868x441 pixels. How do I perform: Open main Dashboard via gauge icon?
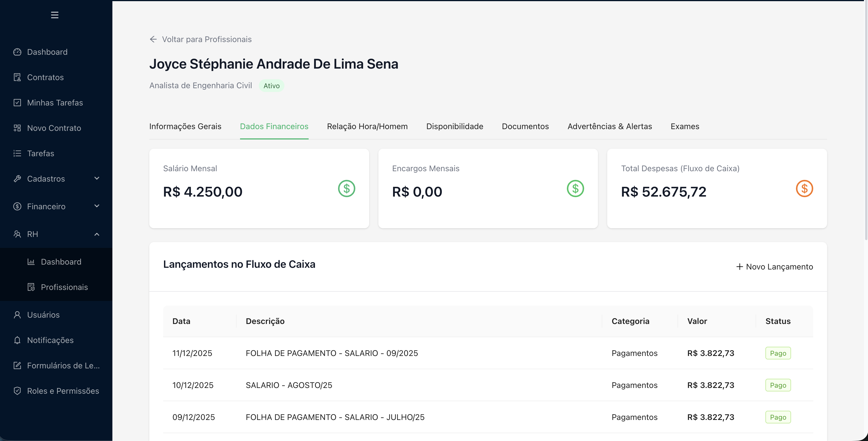pos(17,52)
